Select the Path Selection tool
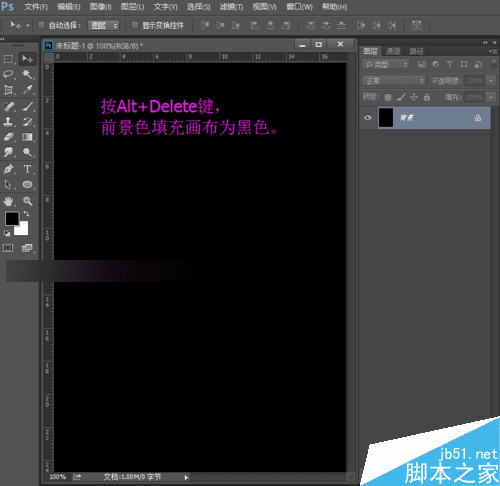Image resolution: width=500 pixels, height=486 pixels. pyautogui.click(x=8, y=184)
